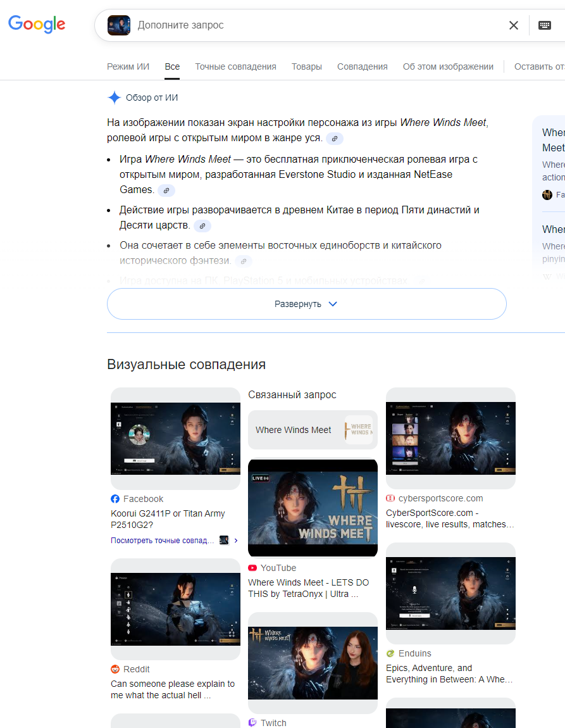Click the "Связанный запрос" label
This screenshot has height=728, width=565.
click(x=292, y=394)
